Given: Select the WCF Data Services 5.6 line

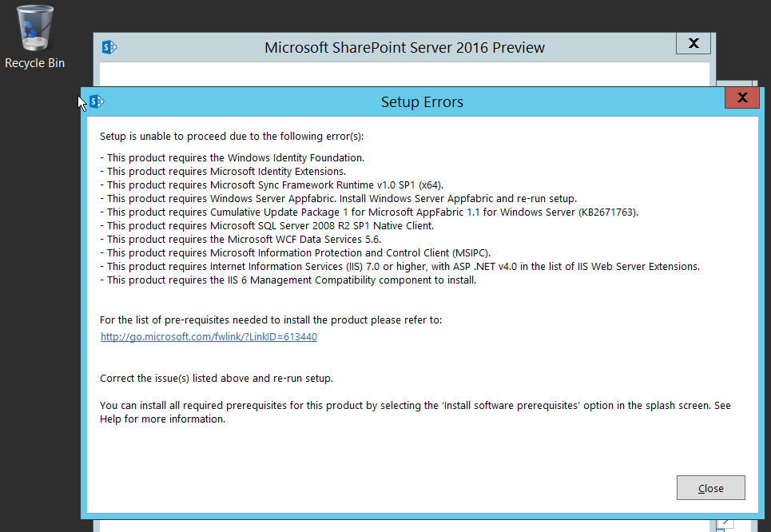Looking at the screenshot, I should click(240, 240).
